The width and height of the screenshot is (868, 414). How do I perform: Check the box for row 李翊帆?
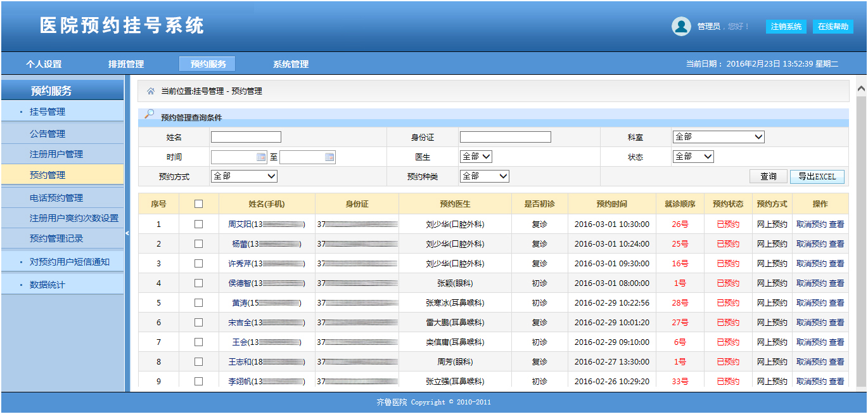point(198,382)
